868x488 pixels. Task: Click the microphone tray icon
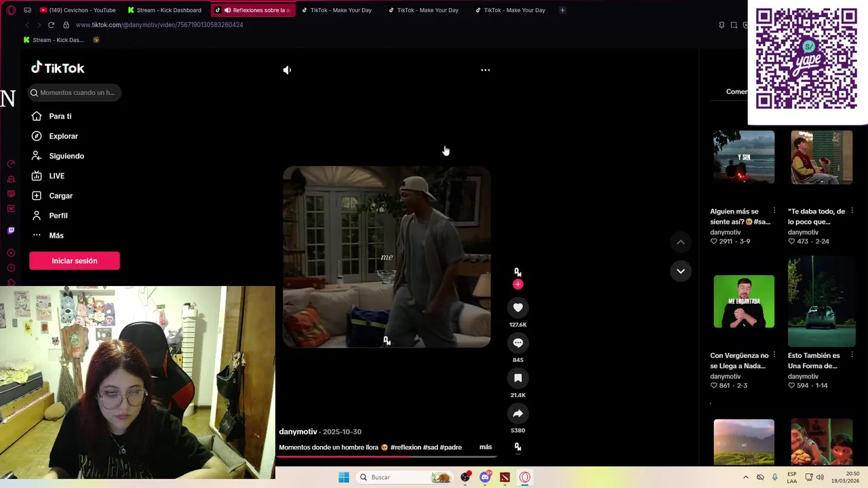775,477
